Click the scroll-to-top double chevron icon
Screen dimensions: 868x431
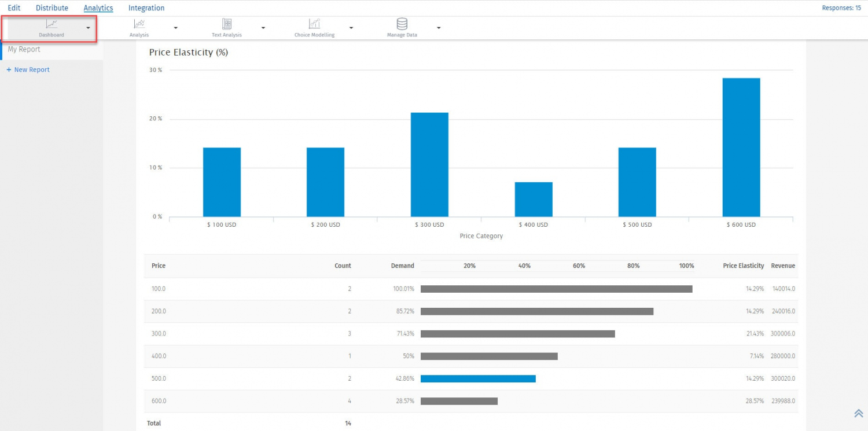click(x=859, y=413)
